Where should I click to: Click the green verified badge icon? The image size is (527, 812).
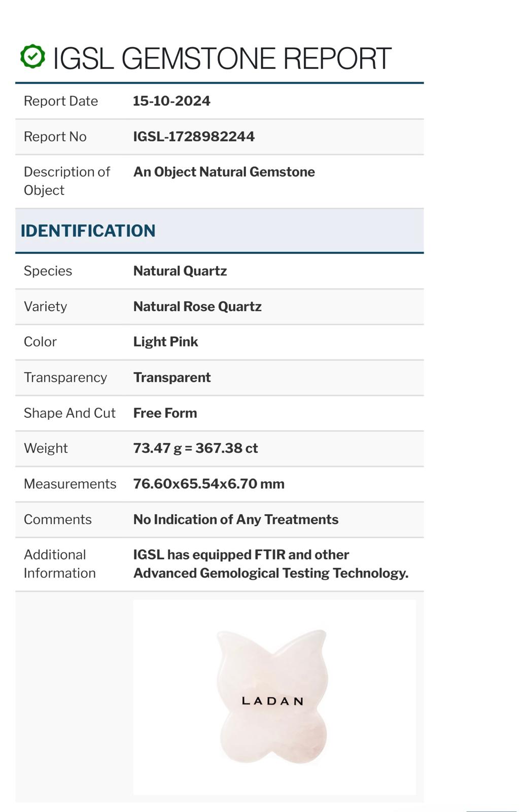pos(32,56)
